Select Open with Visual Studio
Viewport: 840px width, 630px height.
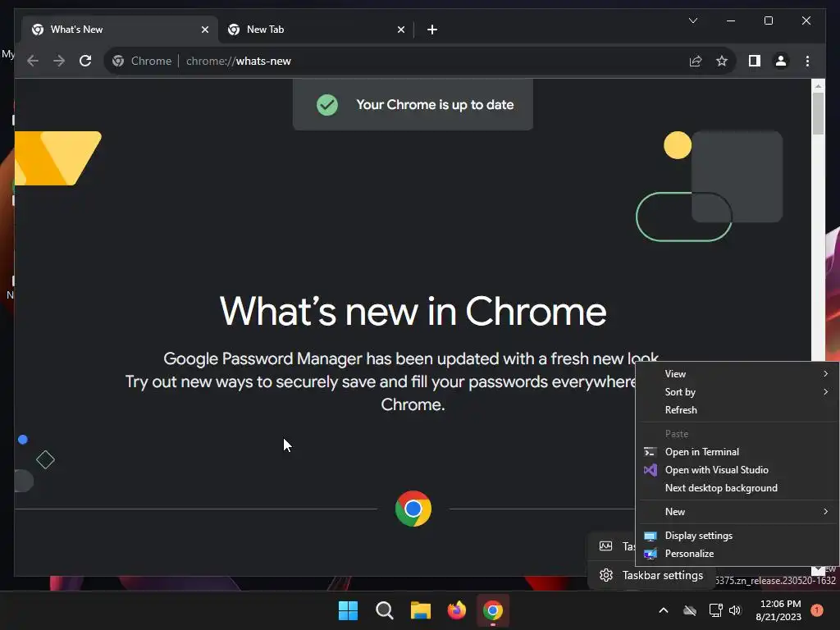737,470
